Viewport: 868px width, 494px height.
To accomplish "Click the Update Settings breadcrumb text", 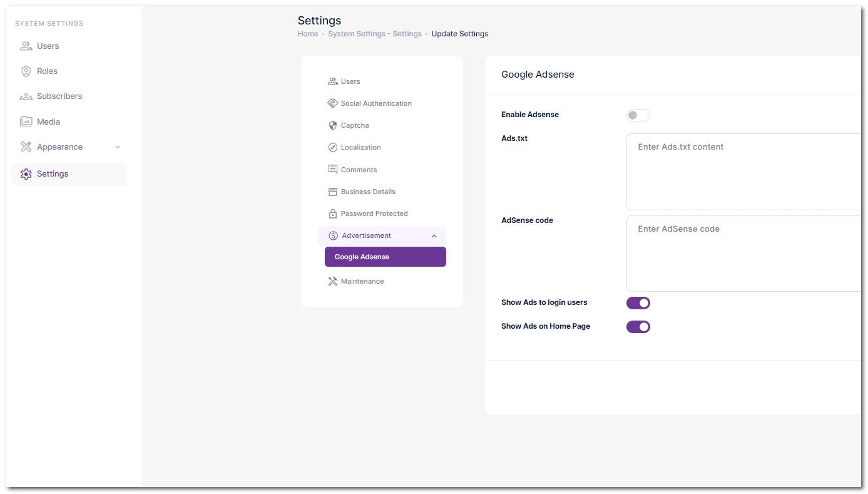I will pyautogui.click(x=460, y=34).
